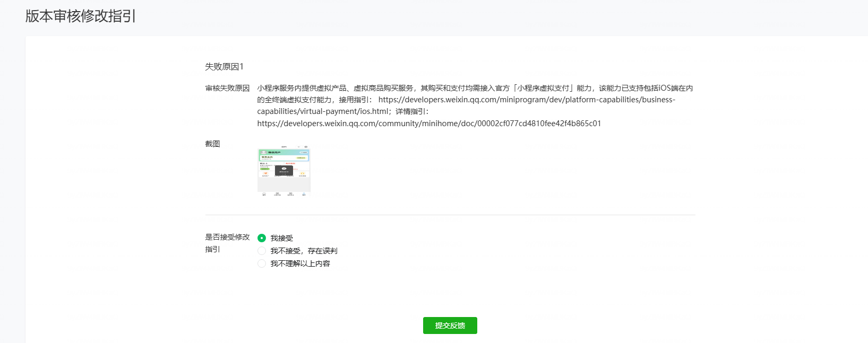Click the capsule menu icon atop the thumbnail
Viewport: 868px width, 343px height.
tap(303, 147)
